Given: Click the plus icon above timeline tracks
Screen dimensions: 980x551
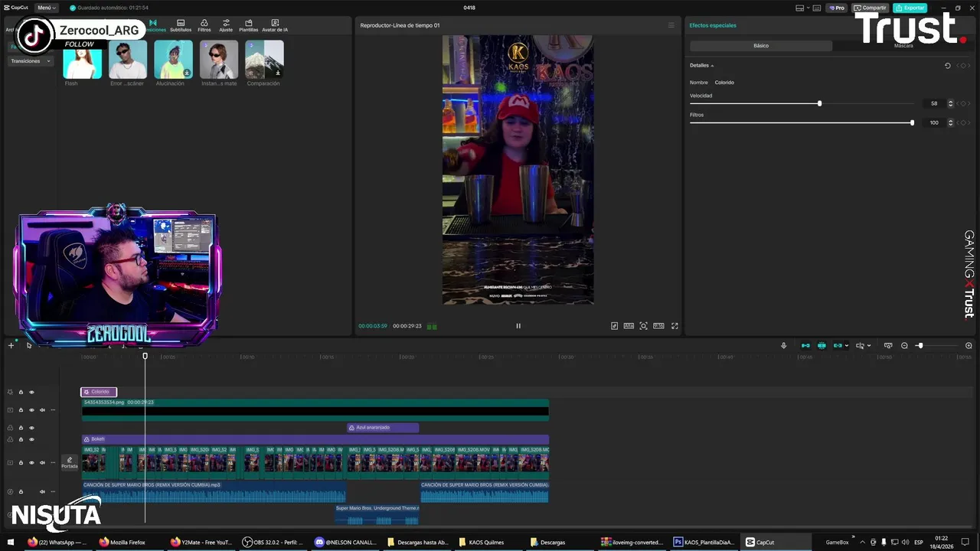Looking at the screenshot, I should click(11, 346).
